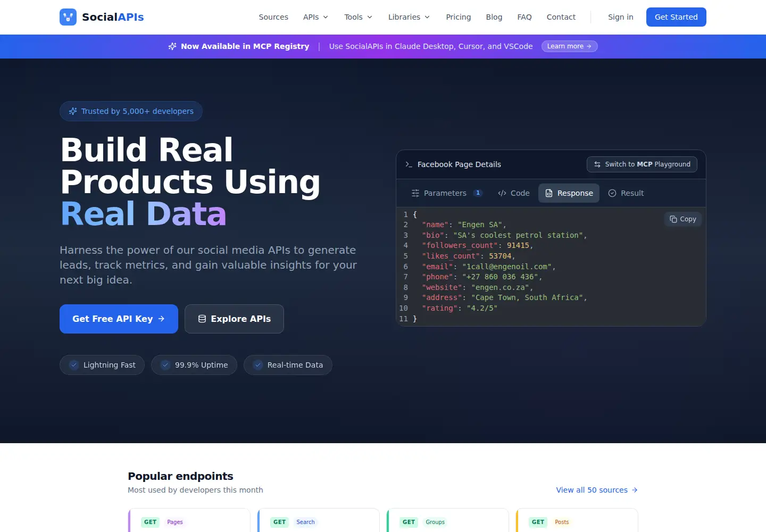Select the Response tab
The image size is (766, 532).
pos(569,193)
